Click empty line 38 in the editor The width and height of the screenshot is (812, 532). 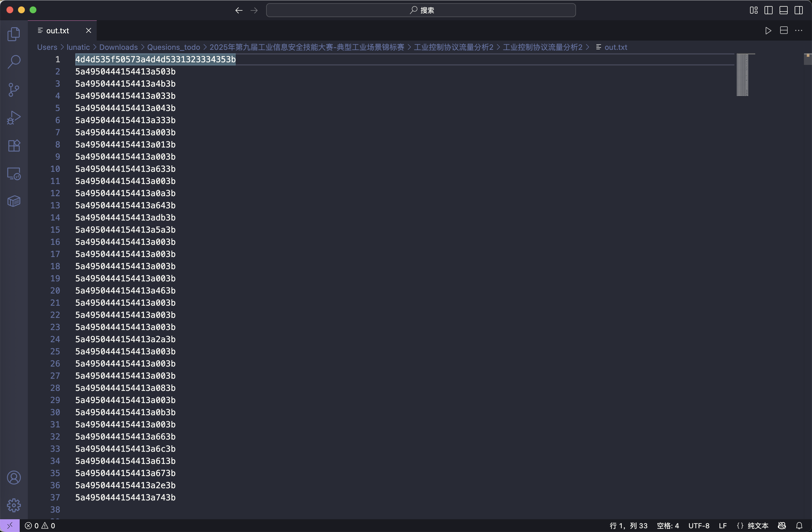point(404,509)
